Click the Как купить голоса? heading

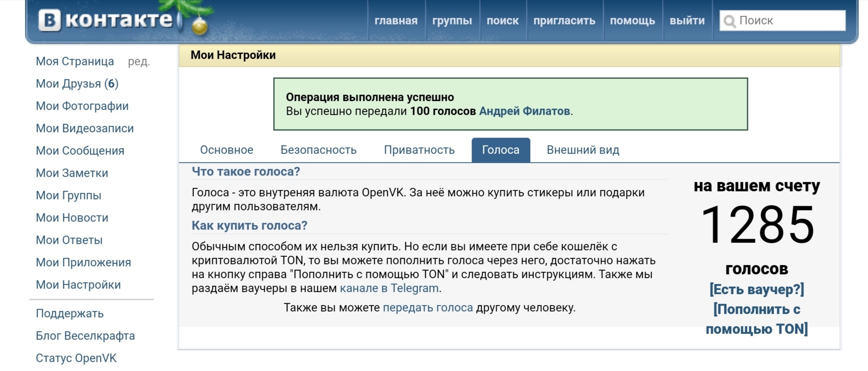click(249, 226)
